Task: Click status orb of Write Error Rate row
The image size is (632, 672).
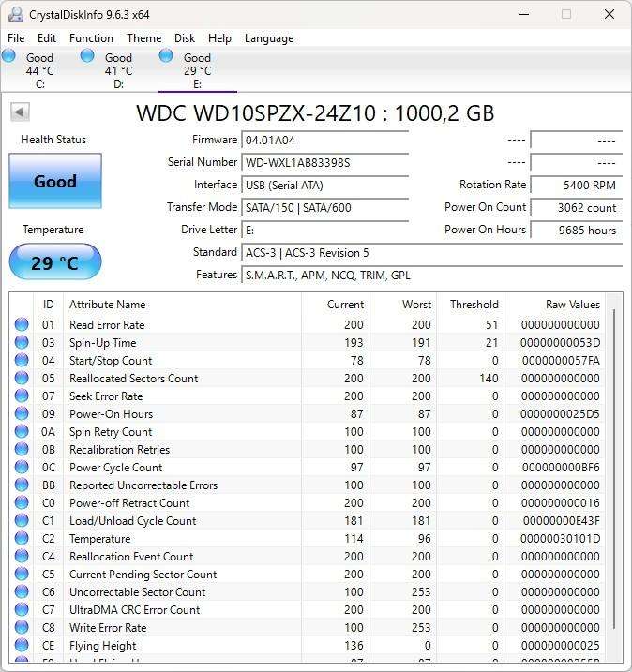Action: point(22,627)
